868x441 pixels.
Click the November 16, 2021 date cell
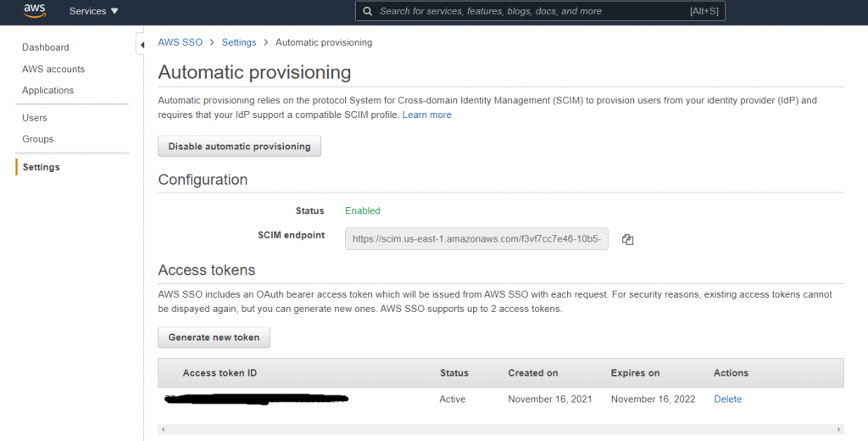(x=549, y=399)
